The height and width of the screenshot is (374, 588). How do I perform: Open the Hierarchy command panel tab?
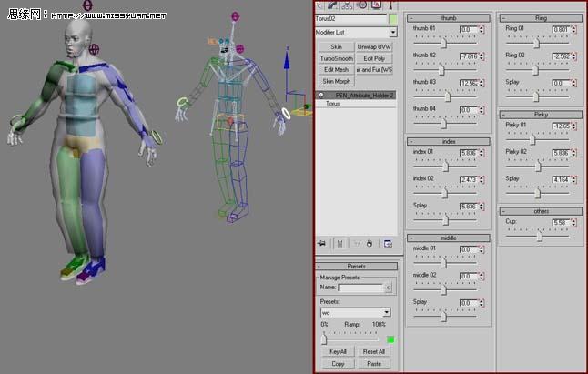[349, 5]
